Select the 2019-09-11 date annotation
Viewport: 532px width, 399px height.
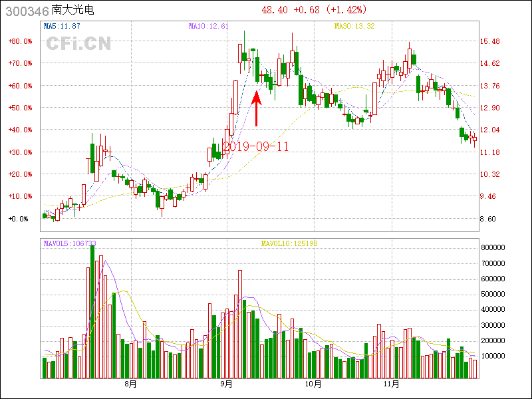[x=256, y=146]
